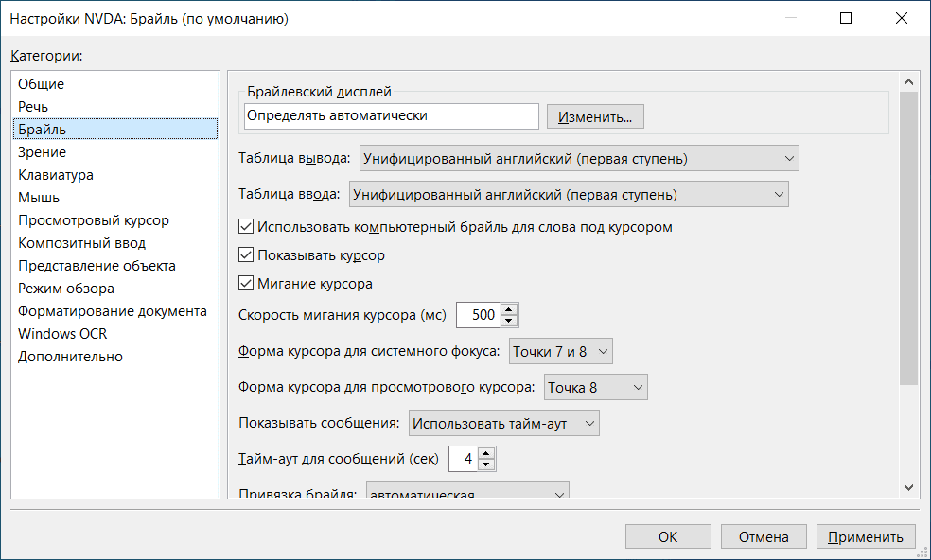Disable the 'Мигание курсора' option
The width and height of the screenshot is (931, 560).
[x=247, y=284]
